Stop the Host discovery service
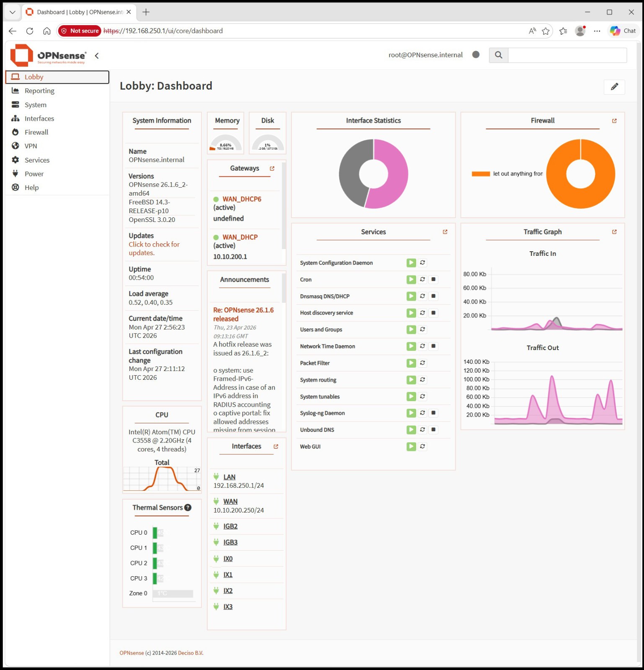Screen dimensions: 644x670 (x=433, y=313)
